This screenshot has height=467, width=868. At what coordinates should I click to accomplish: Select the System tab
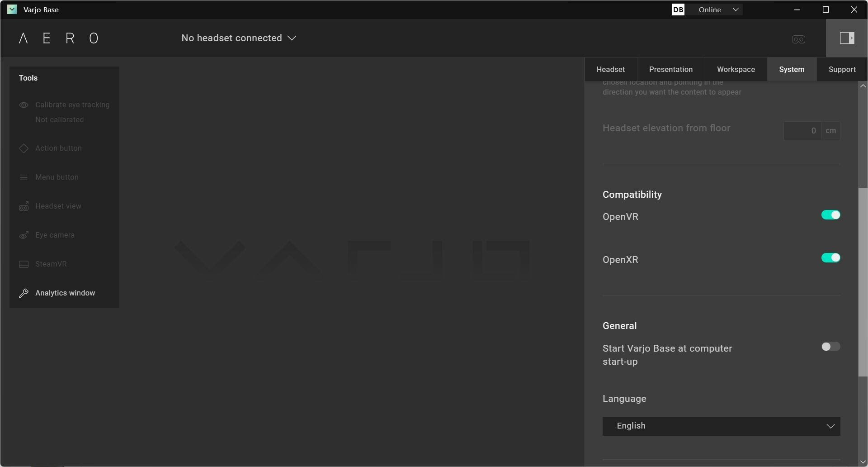pyautogui.click(x=792, y=69)
